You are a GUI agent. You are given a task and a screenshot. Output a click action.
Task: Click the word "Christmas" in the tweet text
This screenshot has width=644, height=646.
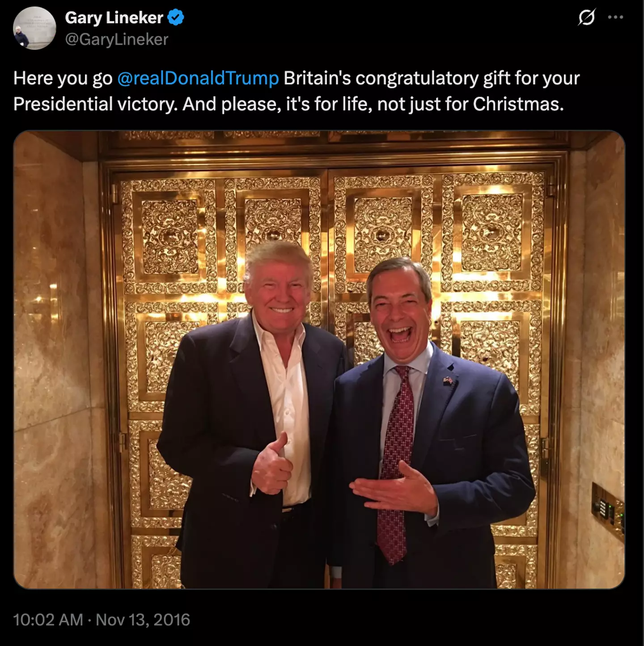click(518, 104)
